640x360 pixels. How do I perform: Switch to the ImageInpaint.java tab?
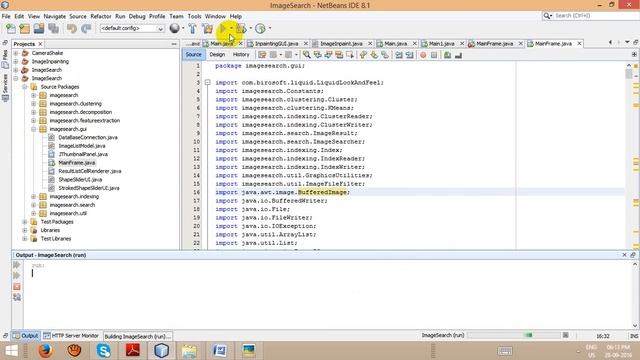[x=341, y=44]
